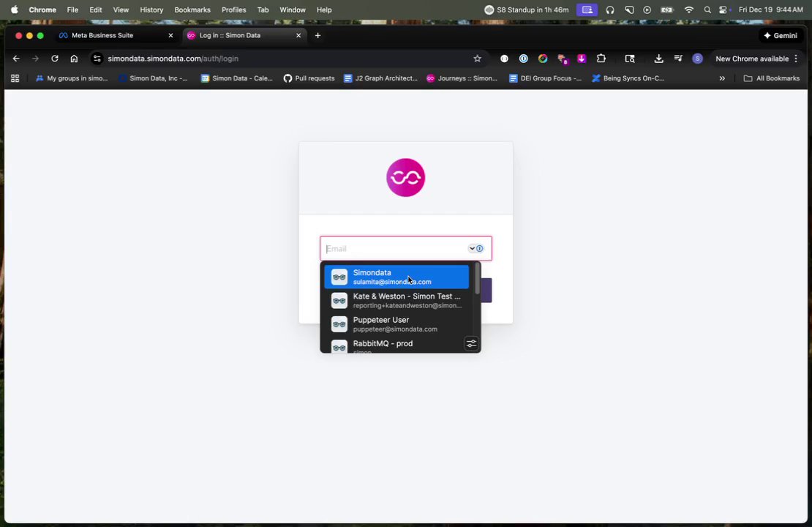Open the purple screen-sharing menu bar icon
The image size is (812, 527).
pyautogui.click(x=587, y=10)
